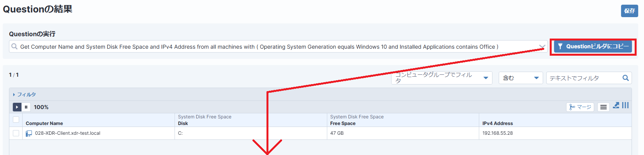Click the search icon in question field
The width and height of the screenshot is (644, 155).
pos(14,46)
